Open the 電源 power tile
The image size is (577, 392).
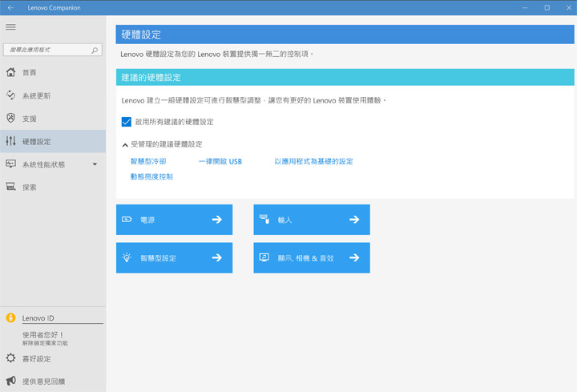pos(174,220)
